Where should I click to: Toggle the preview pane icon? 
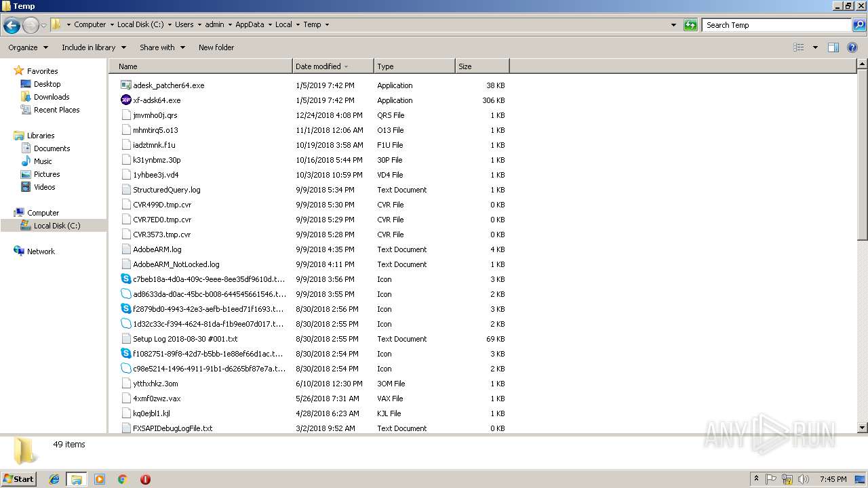click(x=833, y=47)
